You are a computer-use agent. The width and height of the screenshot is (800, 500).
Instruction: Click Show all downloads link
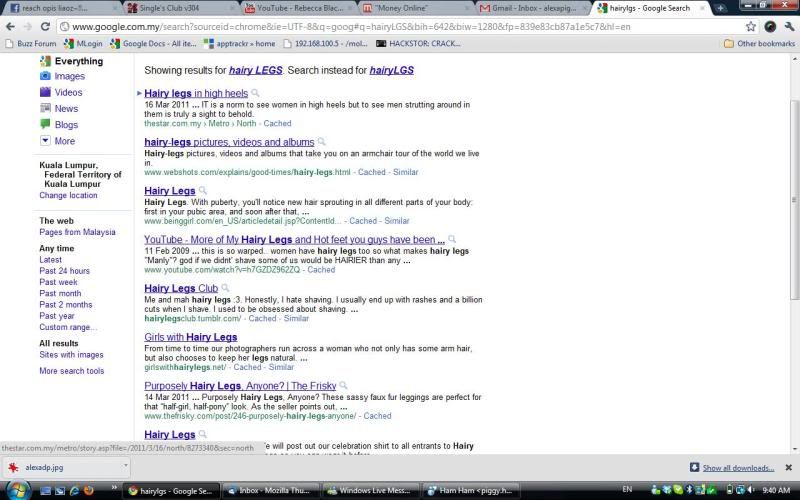point(737,468)
